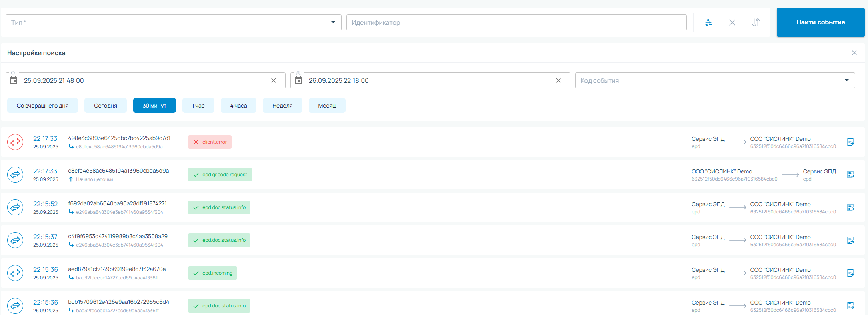Open the search filter settings icon
This screenshot has height=315, width=868.
pos(708,22)
